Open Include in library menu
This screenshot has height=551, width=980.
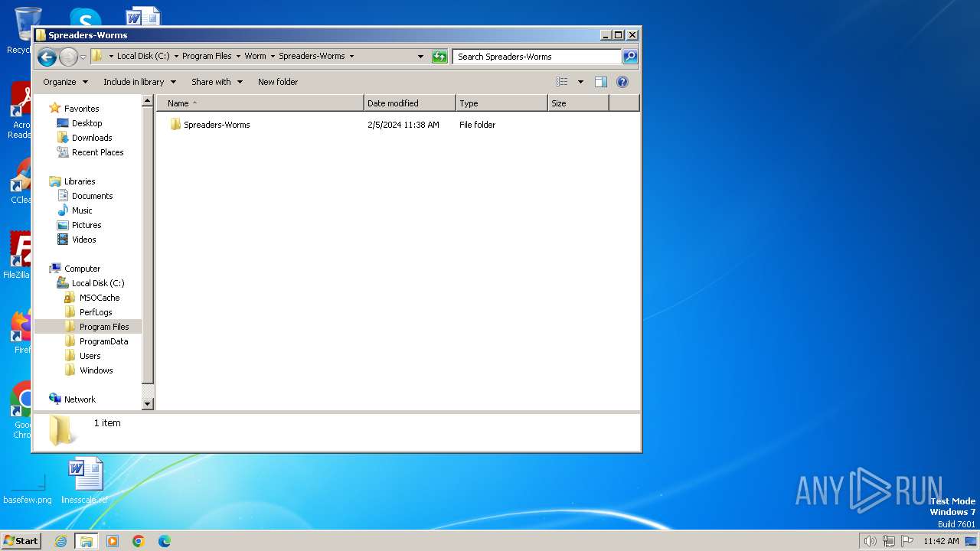pyautogui.click(x=139, y=82)
